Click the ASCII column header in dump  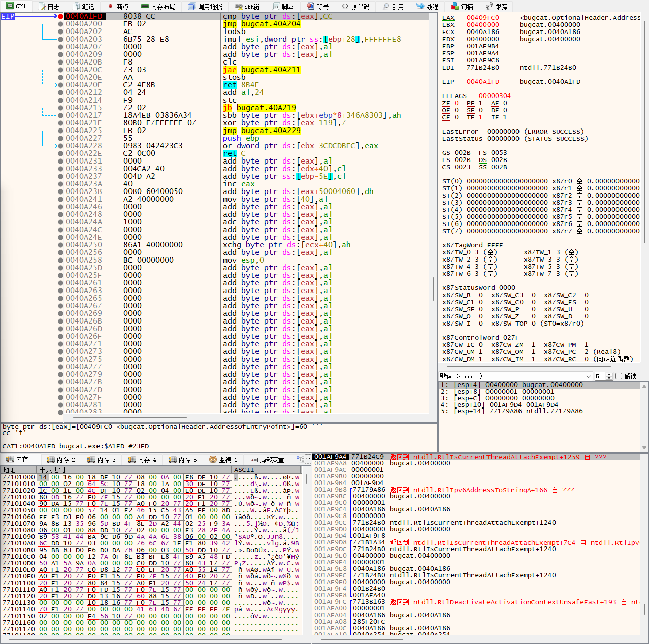[x=266, y=470]
